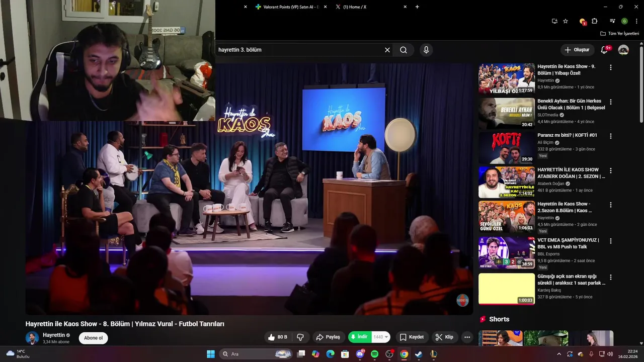Open options for Benekli Ayhan video

(x=611, y=102)
